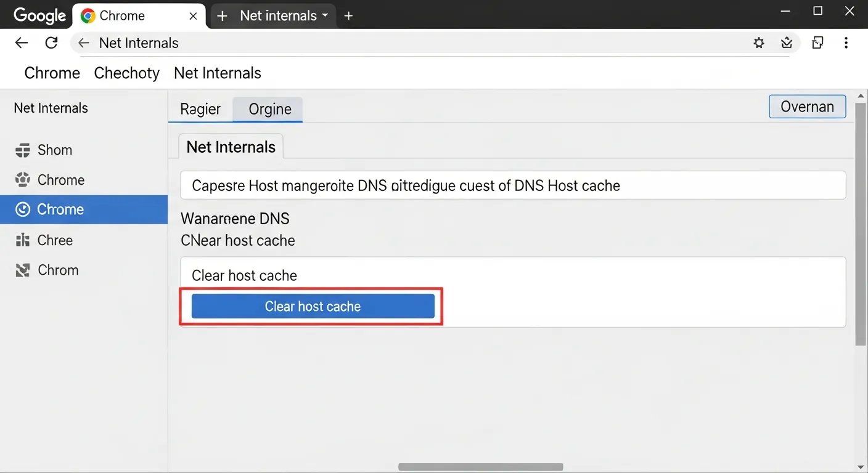Open the three-dot browser menu
Image resolution: width=868 pixels, height=473 pixels.
pyautogui.click(x=846, y=42)
